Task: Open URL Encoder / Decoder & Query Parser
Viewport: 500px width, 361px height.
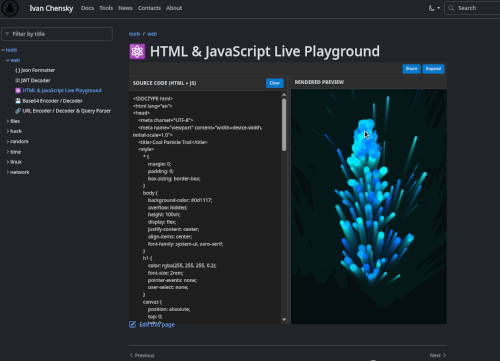Action: pos(63,111)
